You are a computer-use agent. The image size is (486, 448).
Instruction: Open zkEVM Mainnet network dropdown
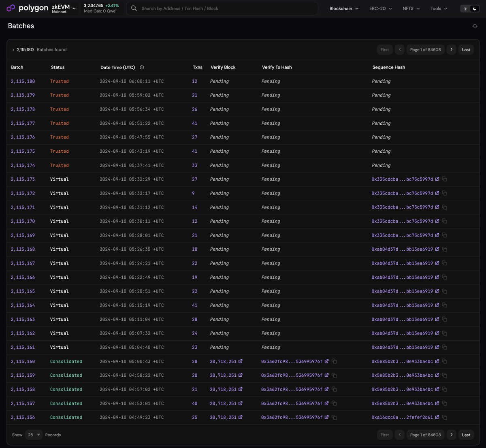[x=64, y=9]
